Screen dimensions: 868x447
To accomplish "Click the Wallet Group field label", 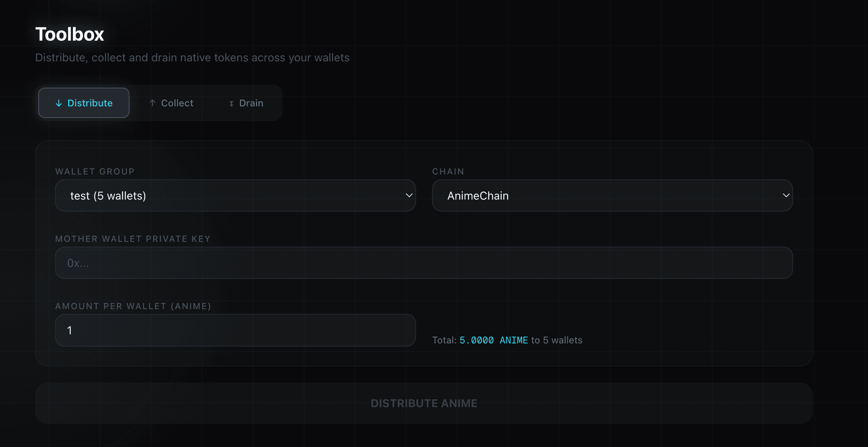I will pos(95,172).
